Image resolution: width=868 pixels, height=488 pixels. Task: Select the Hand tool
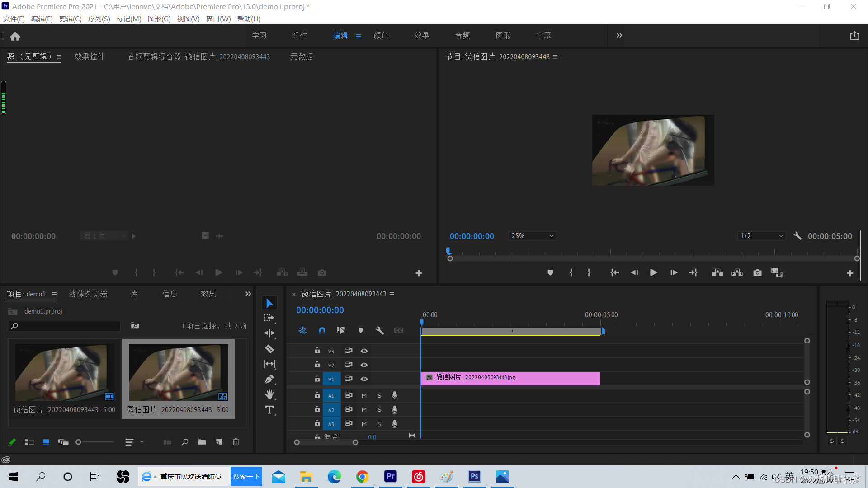tap(269, 394)
